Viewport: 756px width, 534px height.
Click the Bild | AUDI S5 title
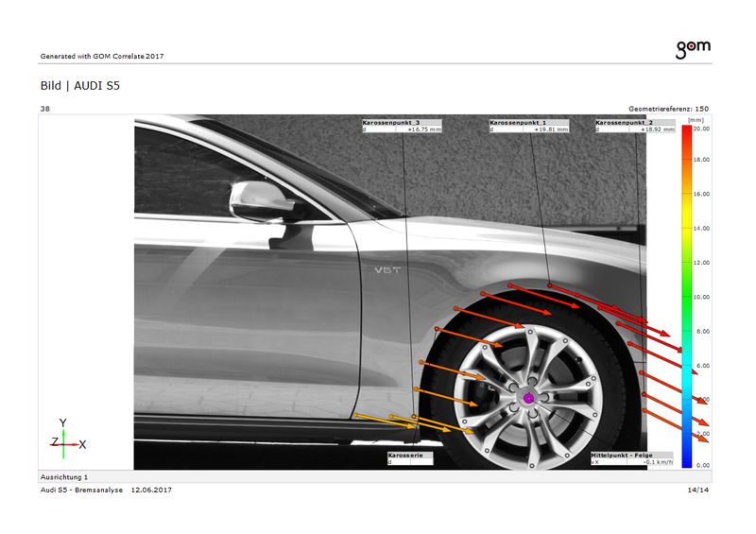(x=79, y=86)
